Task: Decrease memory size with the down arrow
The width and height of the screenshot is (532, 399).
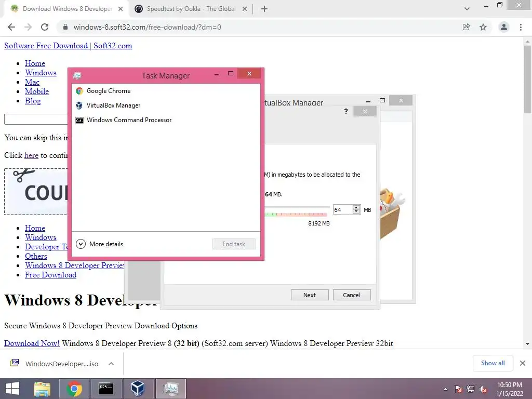Action: [356, 212]
